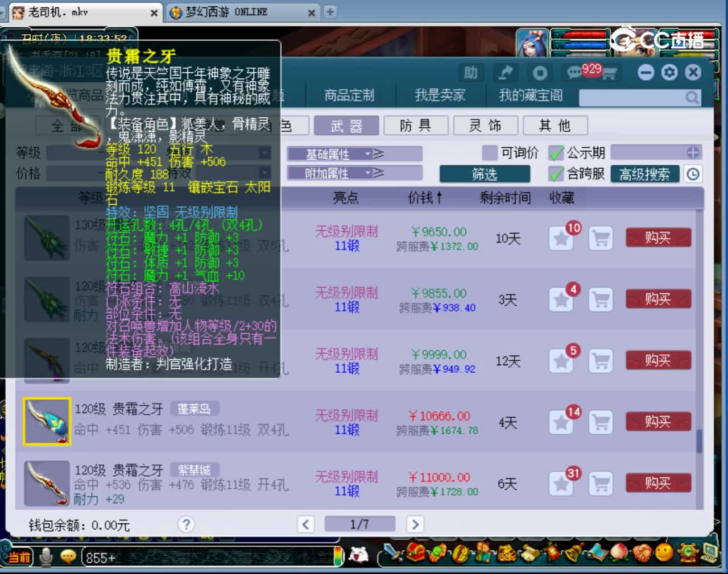
Task: Go to next page arrow
Action: (415, 524)
